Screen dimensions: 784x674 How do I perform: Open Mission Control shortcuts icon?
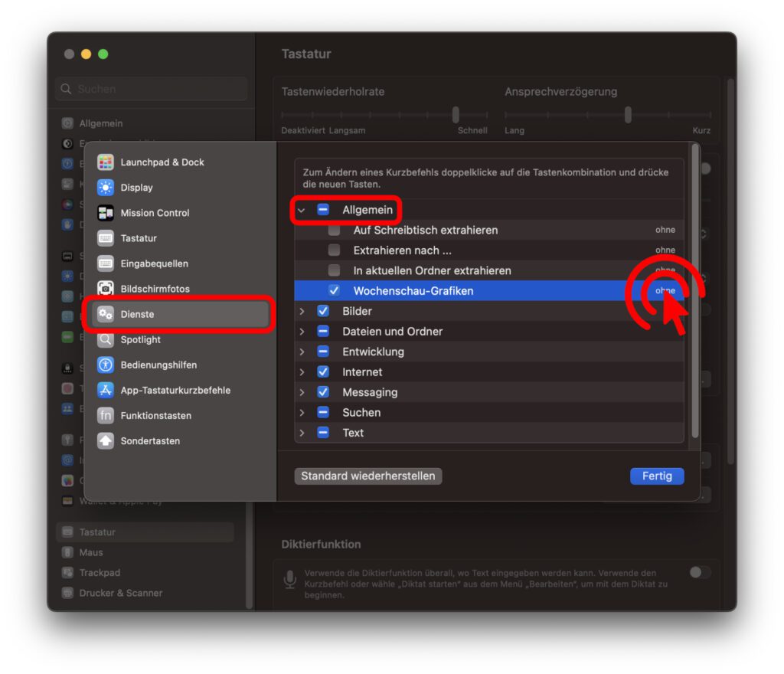click(106, 213)
